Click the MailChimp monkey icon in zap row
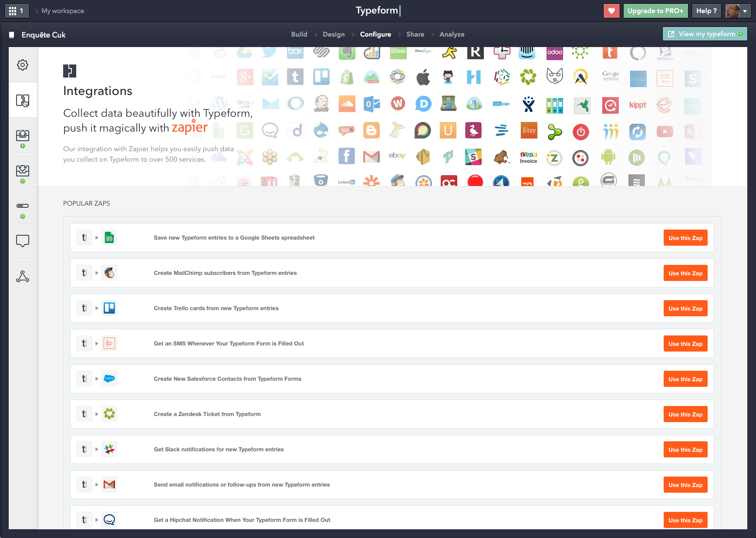Viewport: 756px width, 538px height. pos(109,273)
